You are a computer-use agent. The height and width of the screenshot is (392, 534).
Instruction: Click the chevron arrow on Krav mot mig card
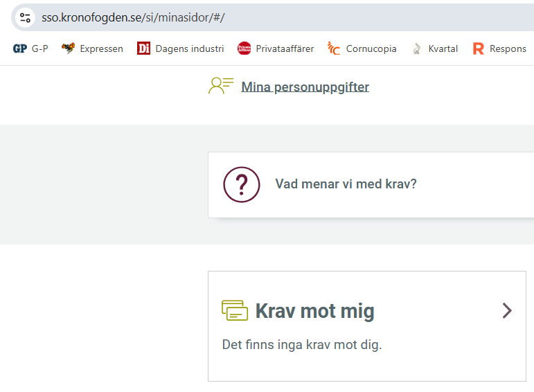coord(507,311)
